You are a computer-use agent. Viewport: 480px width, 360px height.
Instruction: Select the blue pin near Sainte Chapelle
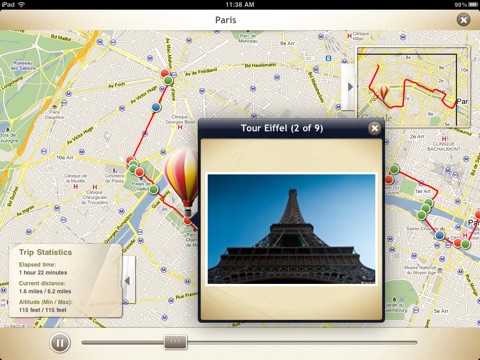click(x=440, y=235)
